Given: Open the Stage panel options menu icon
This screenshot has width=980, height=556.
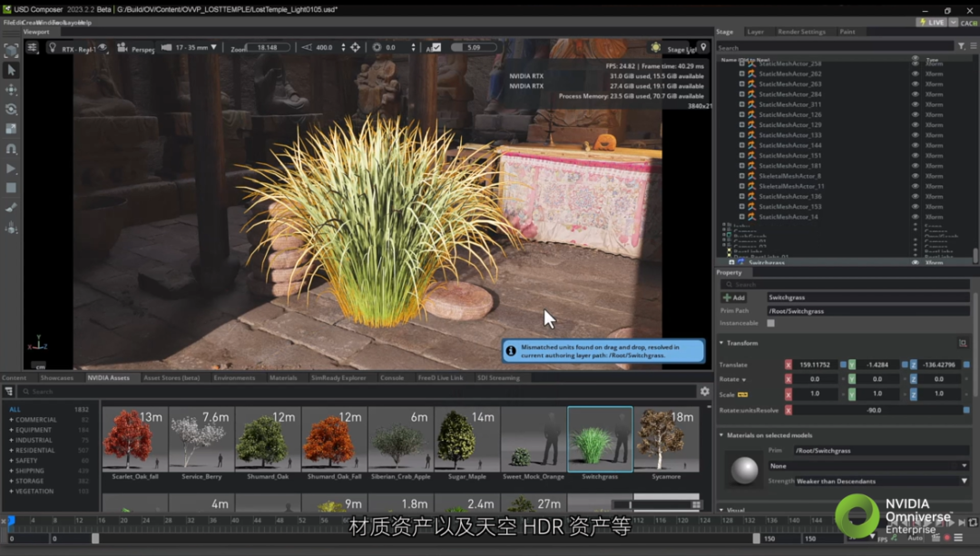Looking at the screenshot, I should (973, 46).
